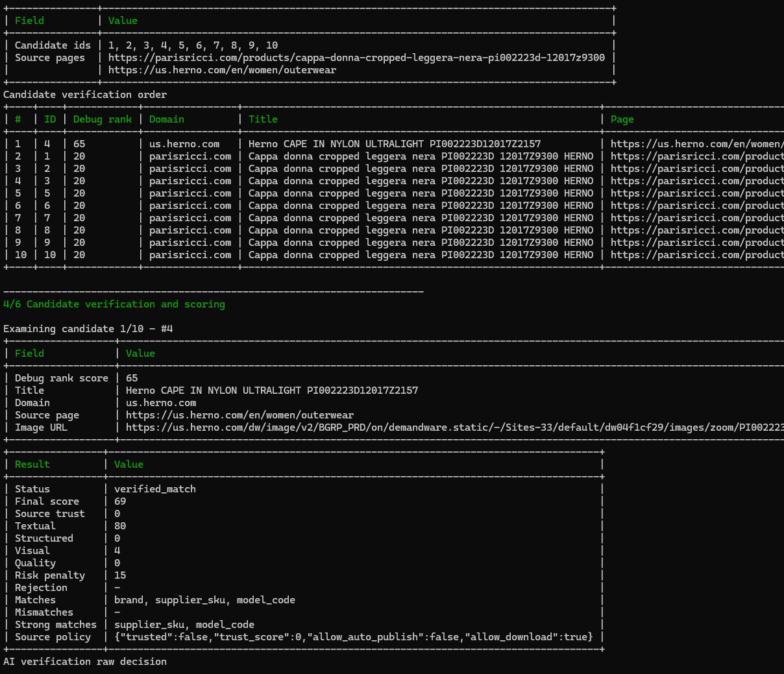
Task: Click the 'Quality' result label
Action: [36, 563]
